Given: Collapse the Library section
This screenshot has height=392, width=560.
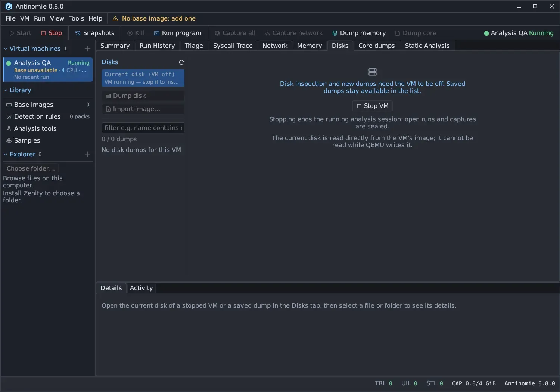Looking at the screenshot, I should [x=6, y=90].
